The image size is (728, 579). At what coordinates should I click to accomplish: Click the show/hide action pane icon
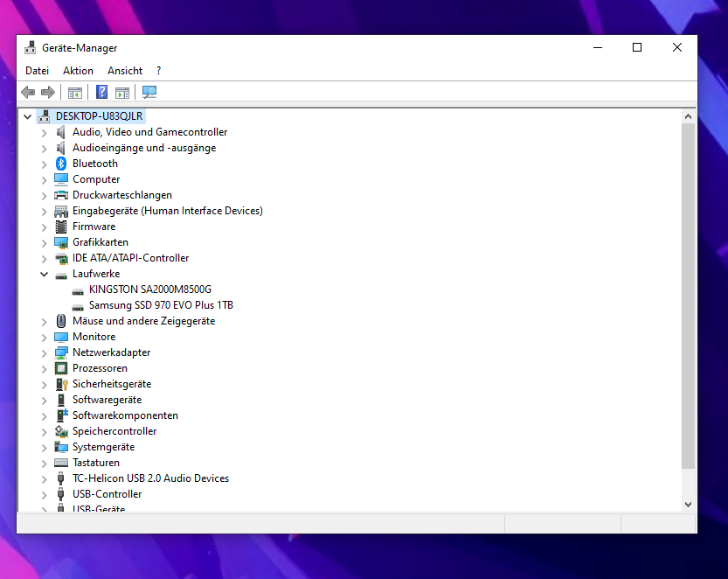tap(122, 93)
